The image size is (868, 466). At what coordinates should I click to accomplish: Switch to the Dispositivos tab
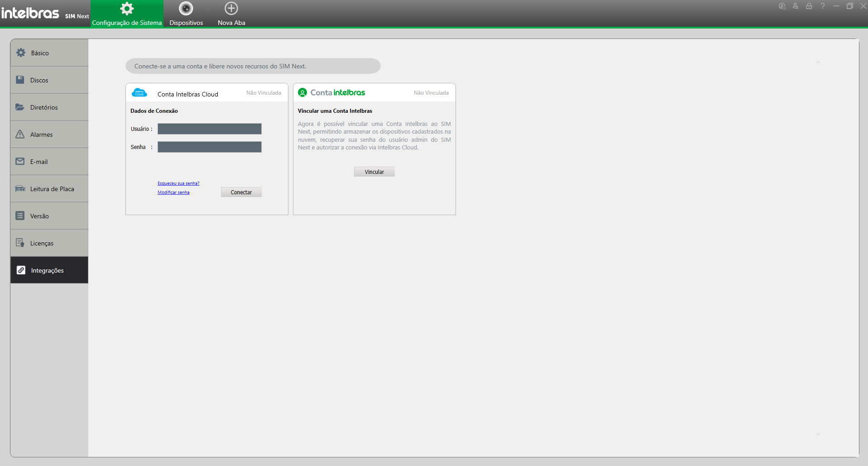click(186, 14)
